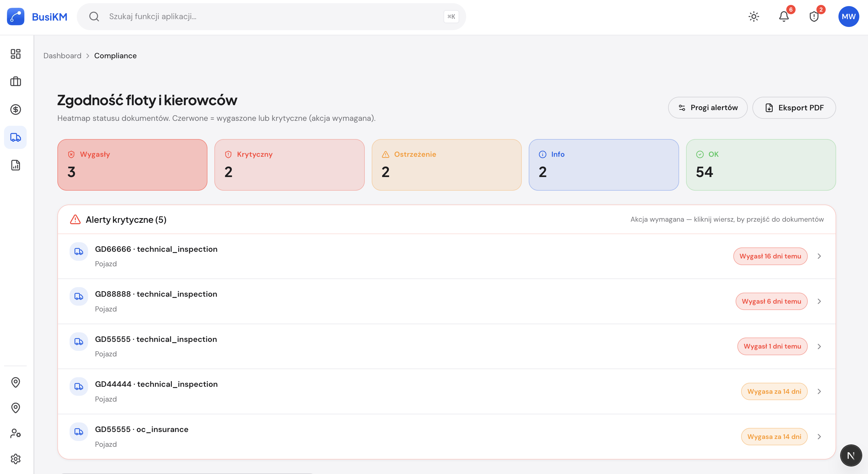Select the Ostrzeżenie status card

[x=446, y=165]
